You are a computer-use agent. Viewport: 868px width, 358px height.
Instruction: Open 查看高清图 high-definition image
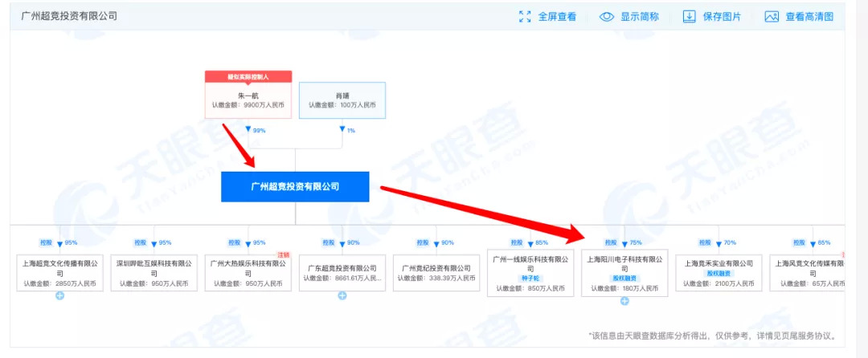click(x=809, y=17)
